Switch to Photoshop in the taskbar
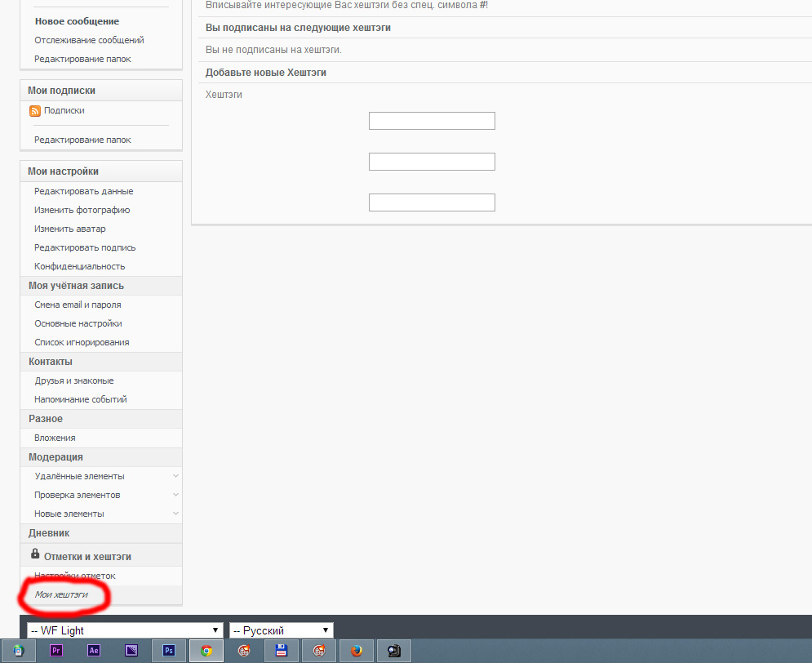This screenshot has height=663, width=812. (169, 651)
